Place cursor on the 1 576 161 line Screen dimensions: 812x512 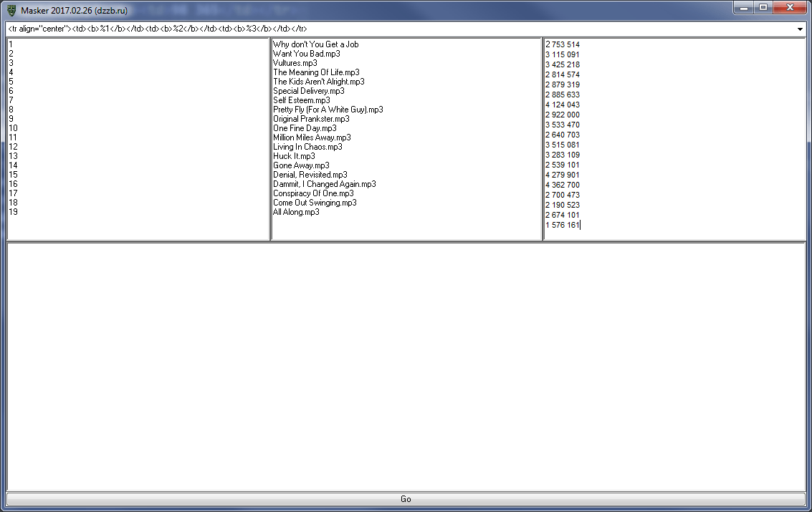(x=563, y=225)
